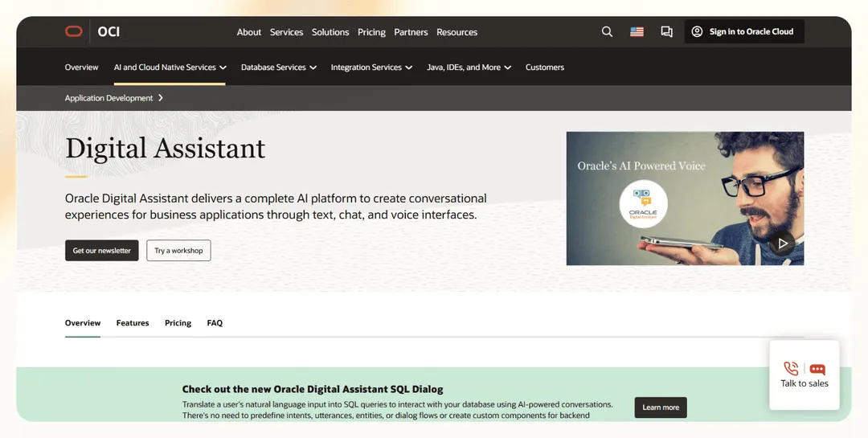Click the Digital Assistant page heading
This screenshot has height=438, width=868.
coord(165,149)
